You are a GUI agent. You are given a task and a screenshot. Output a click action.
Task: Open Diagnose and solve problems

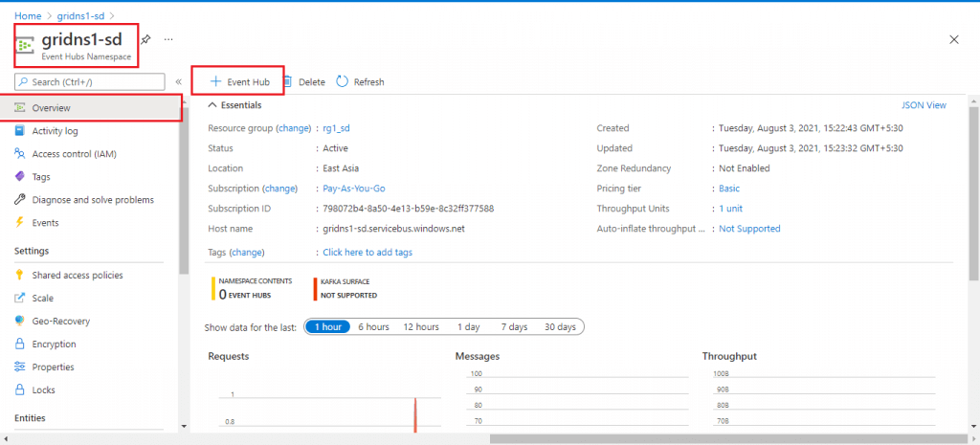pyautogui.click(x=92, y=200)
